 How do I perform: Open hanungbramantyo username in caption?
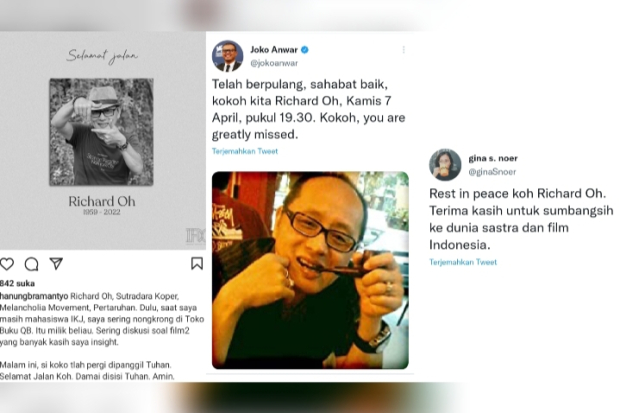(34, 296)
